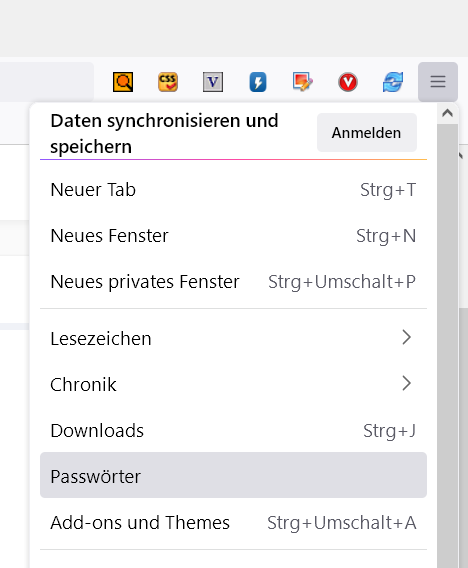The height and width of the screenshot is (568, 468).
Task: Open the blue lightning bolt extension
Action: pyautogui.click(x=258, y=82)
